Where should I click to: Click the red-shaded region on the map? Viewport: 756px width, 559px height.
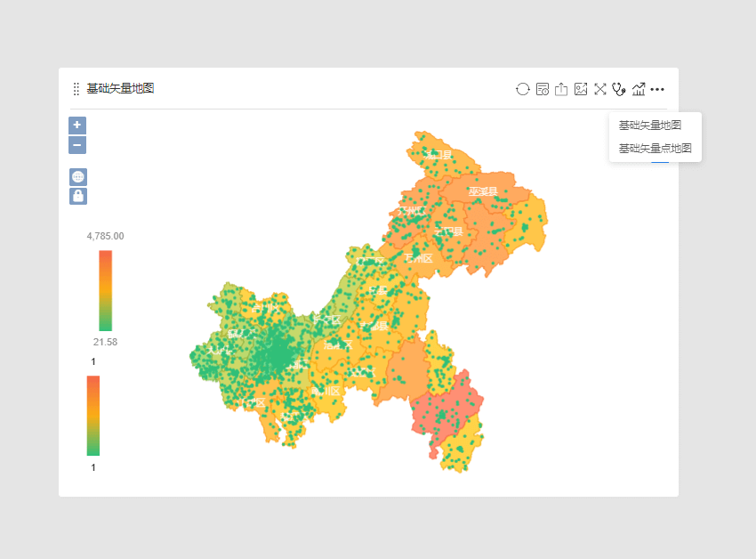(x=445, y=408)
